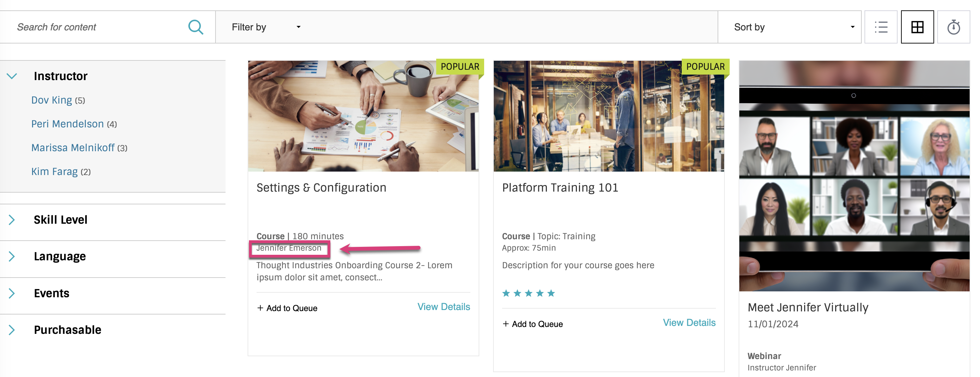The image size is (980, 377).
Task: Open the Filter by dropdown
Action: 266,27
